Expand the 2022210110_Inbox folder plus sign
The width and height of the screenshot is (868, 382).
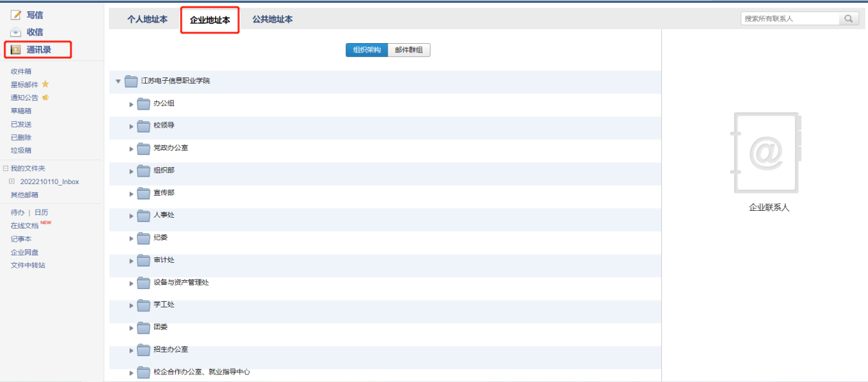12,181
